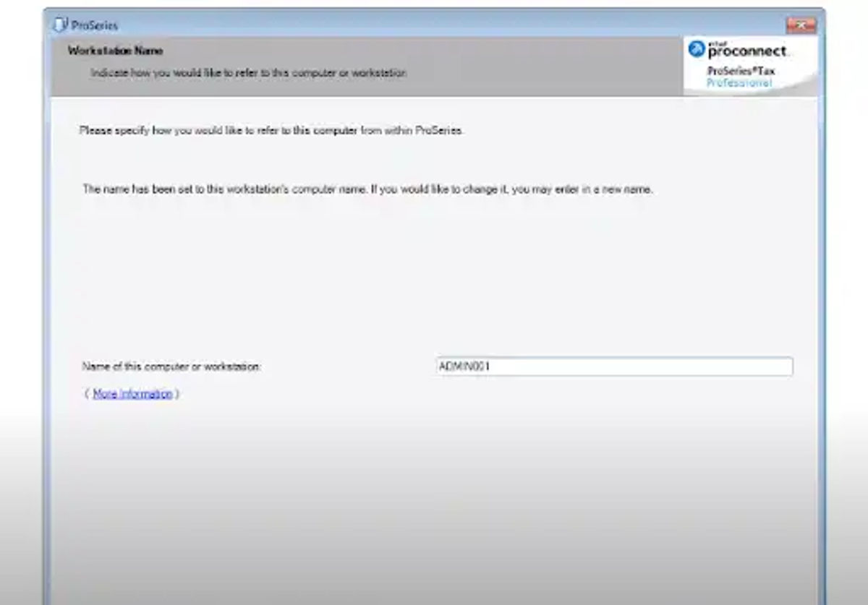Open the More Information link
The width and height of the screenshot is (868, 605).
click(132, 394)
